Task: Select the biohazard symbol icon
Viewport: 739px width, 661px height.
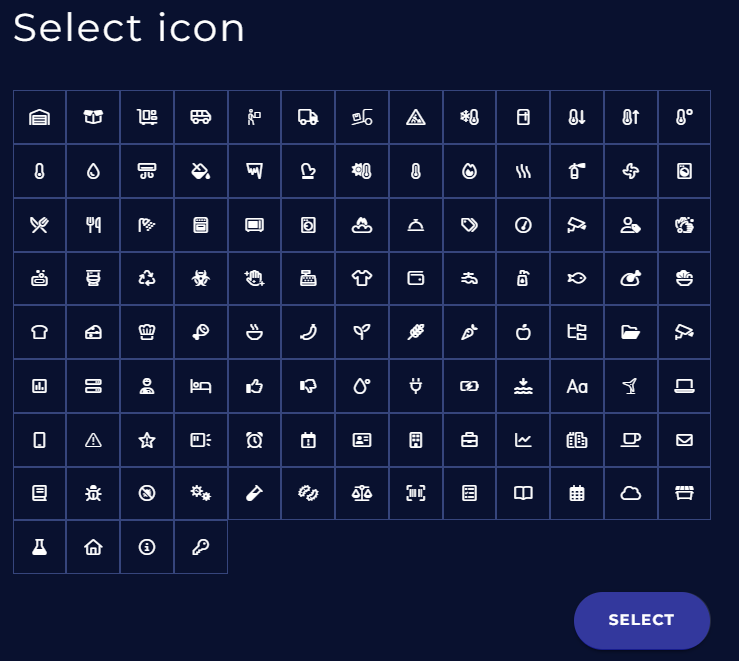Action: [201, 279]
